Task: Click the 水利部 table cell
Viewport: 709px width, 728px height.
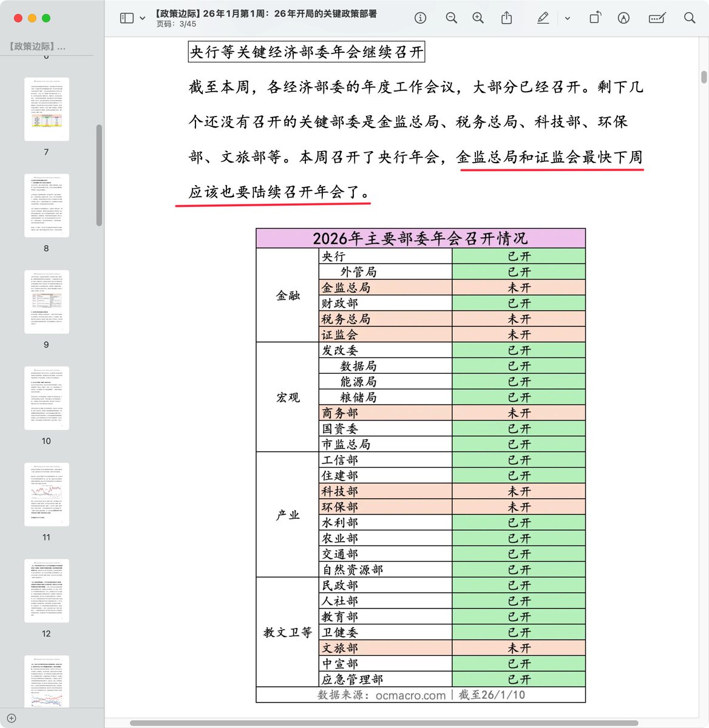Action: [385, 523]
